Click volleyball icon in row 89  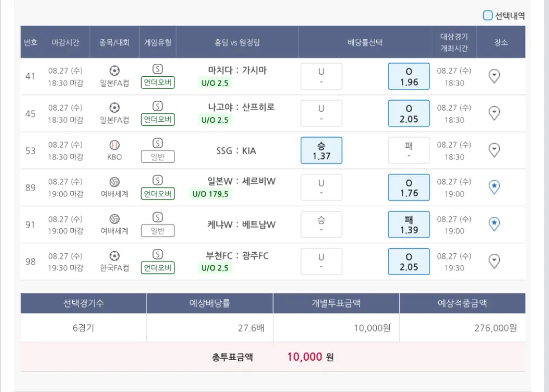tap(115, 182)
